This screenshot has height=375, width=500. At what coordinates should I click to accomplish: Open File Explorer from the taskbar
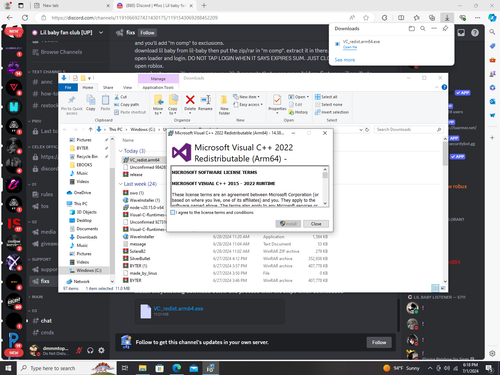pos(143,368)
